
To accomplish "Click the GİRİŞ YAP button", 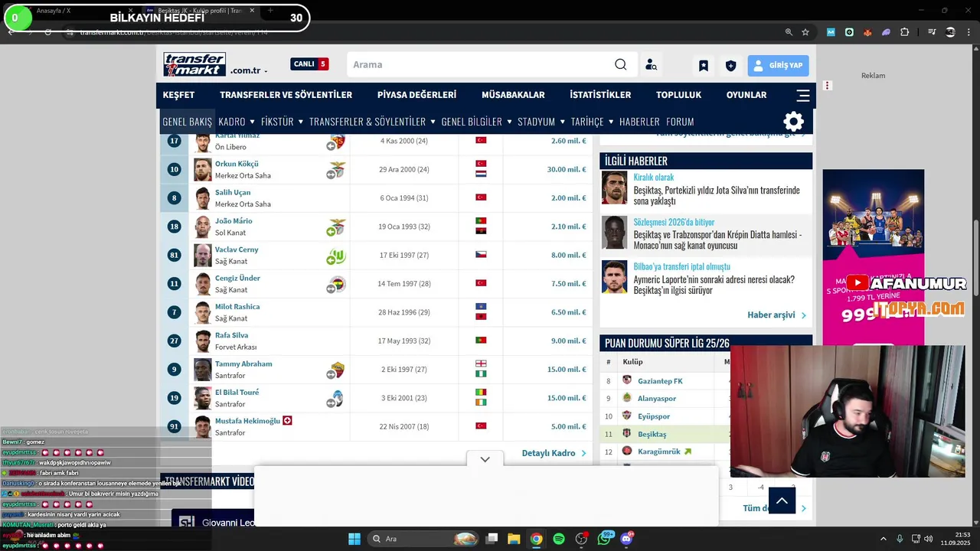I will (778, 66).
